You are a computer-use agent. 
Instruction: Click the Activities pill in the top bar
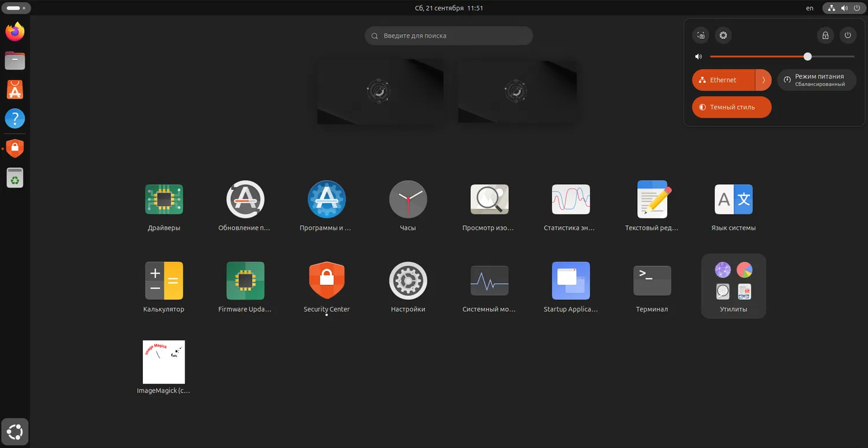tap(16, 8)
